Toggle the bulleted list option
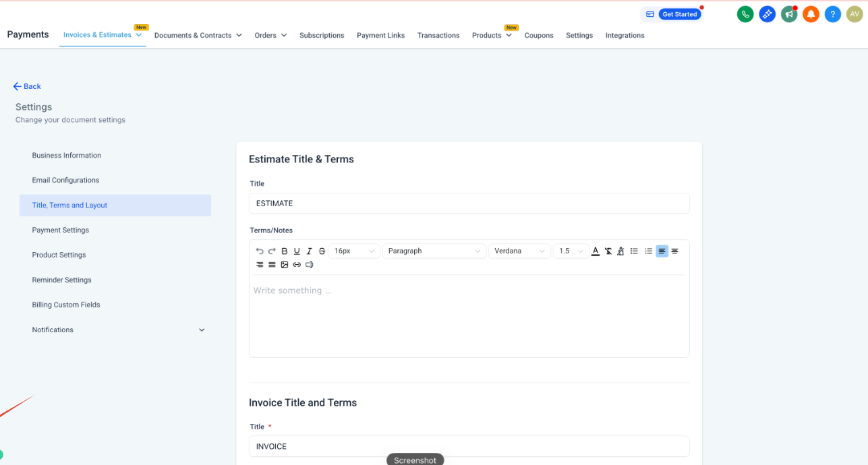Screen dimensions: 868x465 (634, 251)
